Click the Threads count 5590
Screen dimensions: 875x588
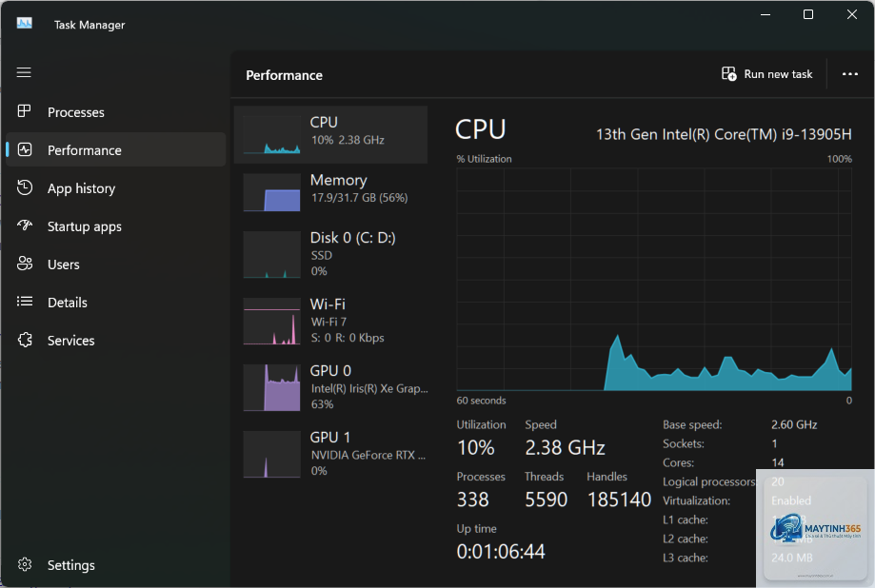546,500
